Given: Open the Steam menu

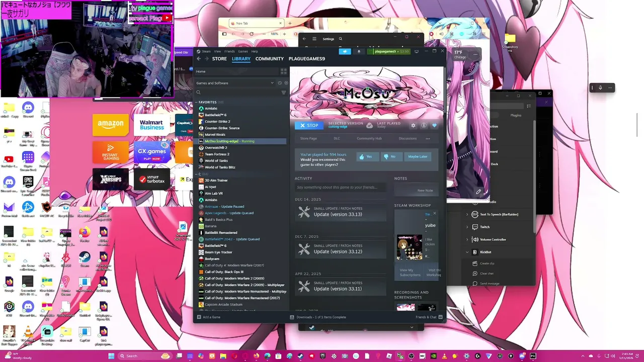Looking at the screenshot, I should [206, 51].
